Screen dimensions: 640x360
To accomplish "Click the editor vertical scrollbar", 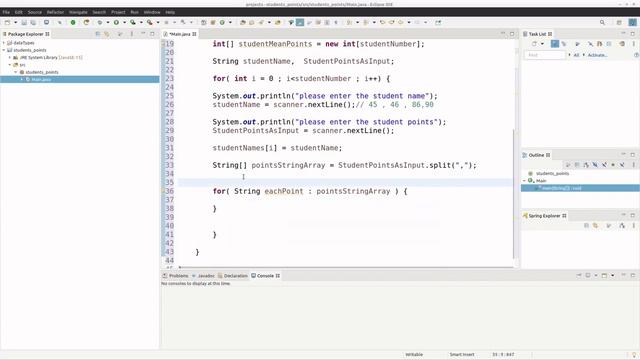I will [x=514, y=194].
